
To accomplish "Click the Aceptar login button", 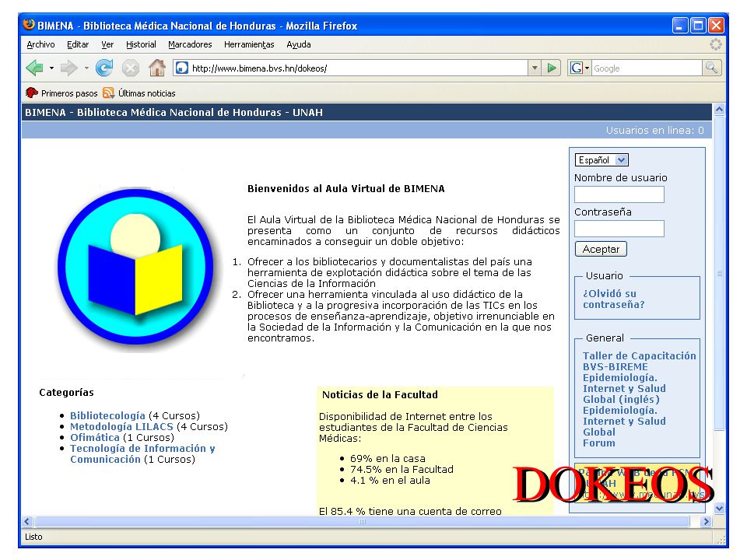I will point(601,249).
